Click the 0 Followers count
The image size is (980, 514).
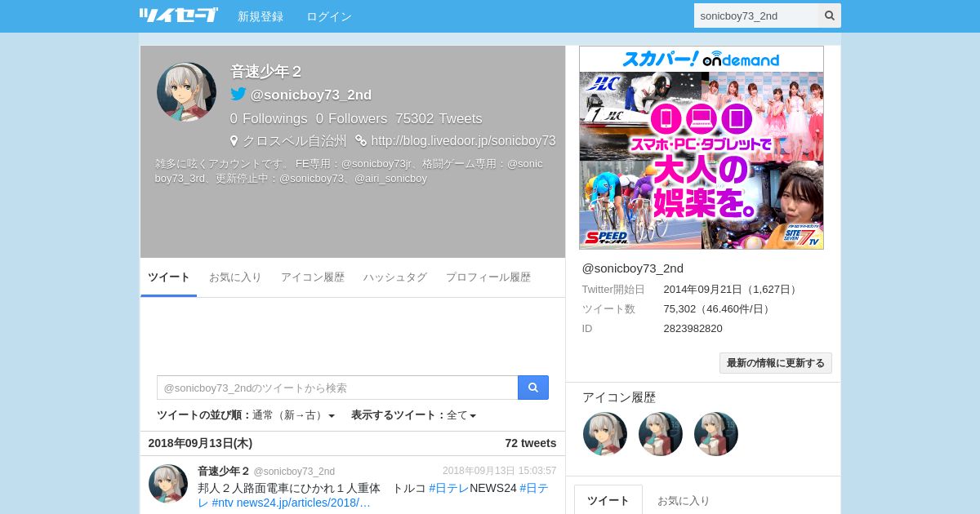click(x=352, y=118)
